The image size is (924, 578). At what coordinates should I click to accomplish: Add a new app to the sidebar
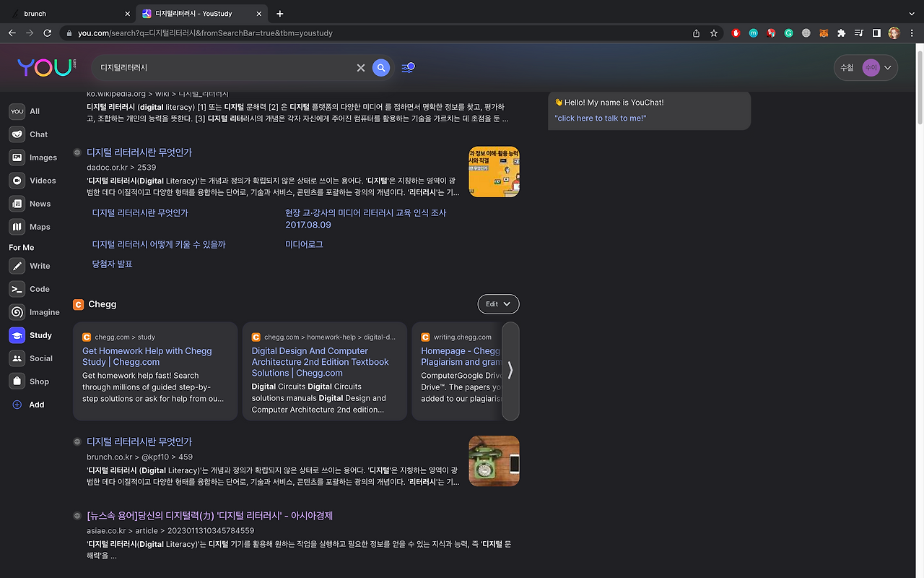tap(28, 405)
